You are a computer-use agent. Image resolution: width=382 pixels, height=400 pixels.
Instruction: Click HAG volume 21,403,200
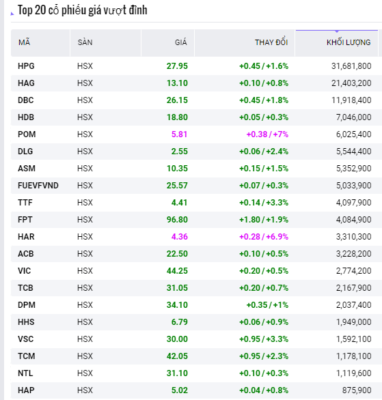pyautogui.click(x=351, y=83)
